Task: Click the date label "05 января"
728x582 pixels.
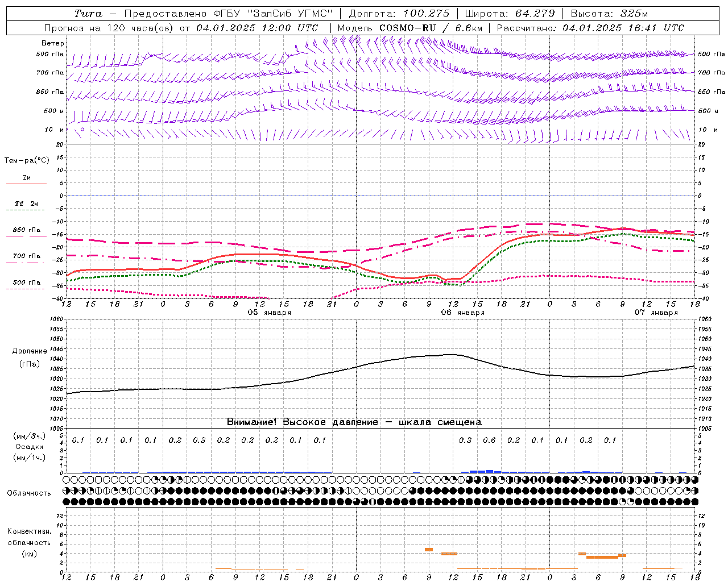Action: click(x=270, y=313)
